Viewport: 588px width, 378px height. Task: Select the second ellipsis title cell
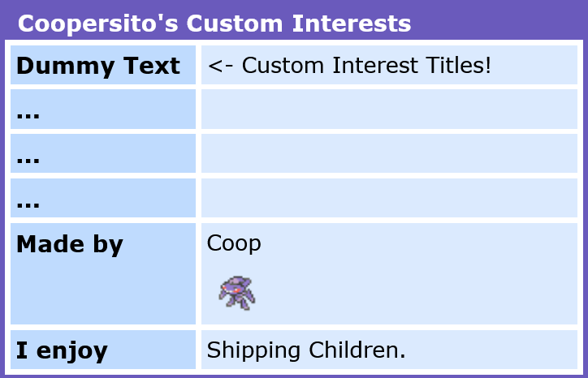coord(103,153)
